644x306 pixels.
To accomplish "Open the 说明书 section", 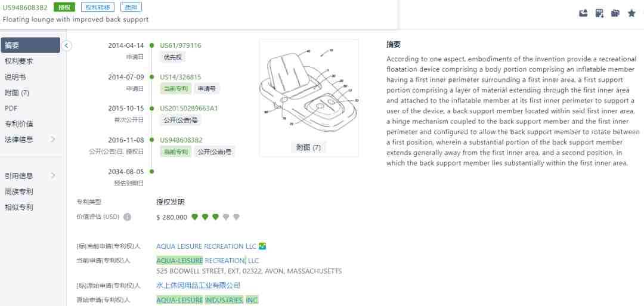I will [x=15, y=77].
